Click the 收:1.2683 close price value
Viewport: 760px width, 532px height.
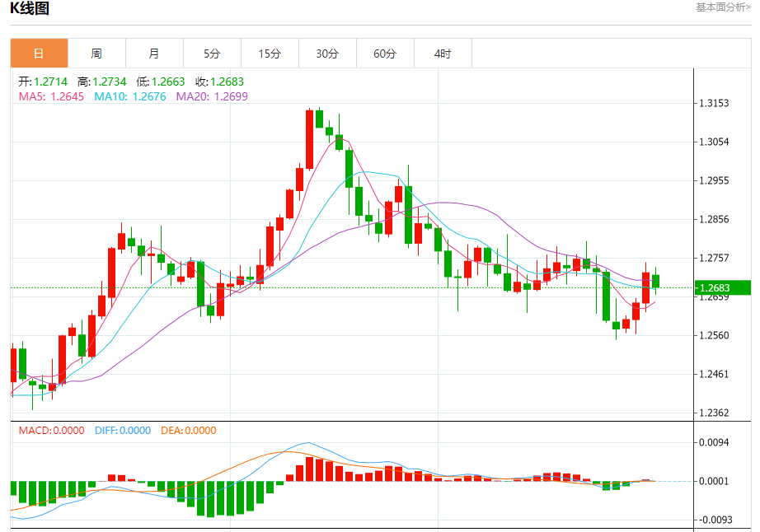pyautogui.click(x=219, y=82)
